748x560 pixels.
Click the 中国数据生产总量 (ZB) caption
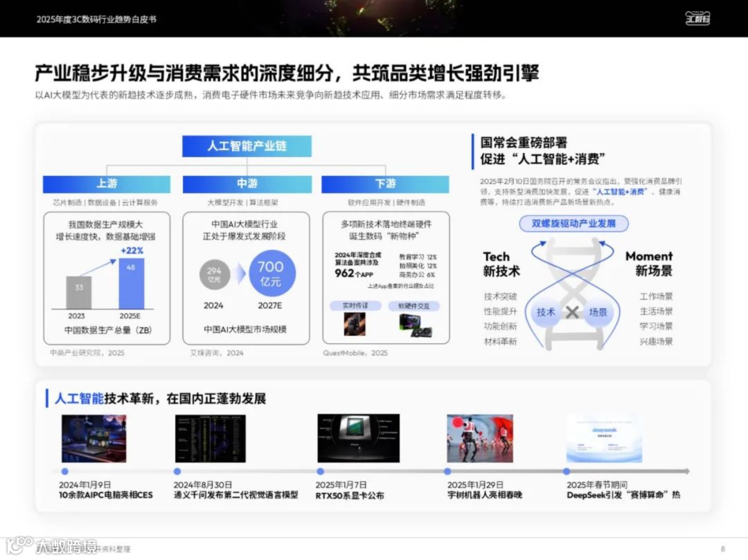tap(108, 329)
